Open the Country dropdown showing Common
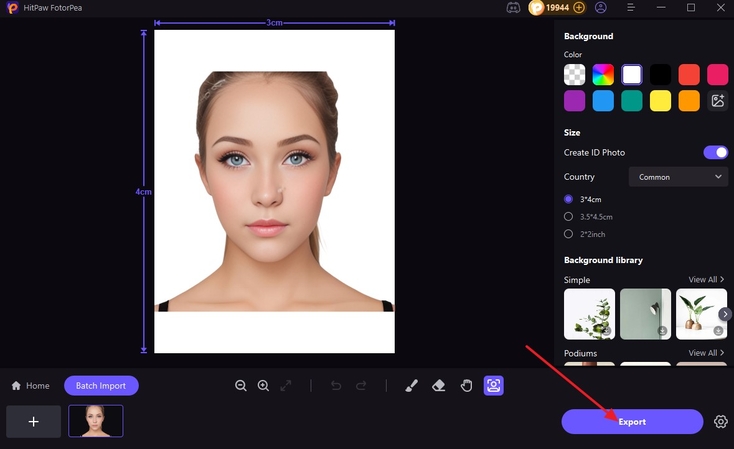 (678, 177)
